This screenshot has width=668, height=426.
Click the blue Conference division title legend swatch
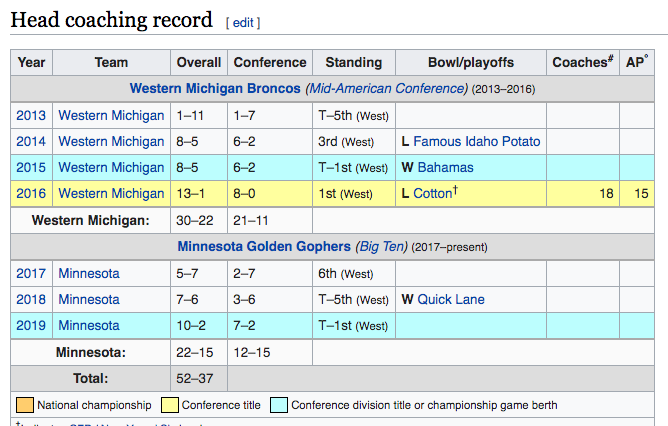(280, 405)
